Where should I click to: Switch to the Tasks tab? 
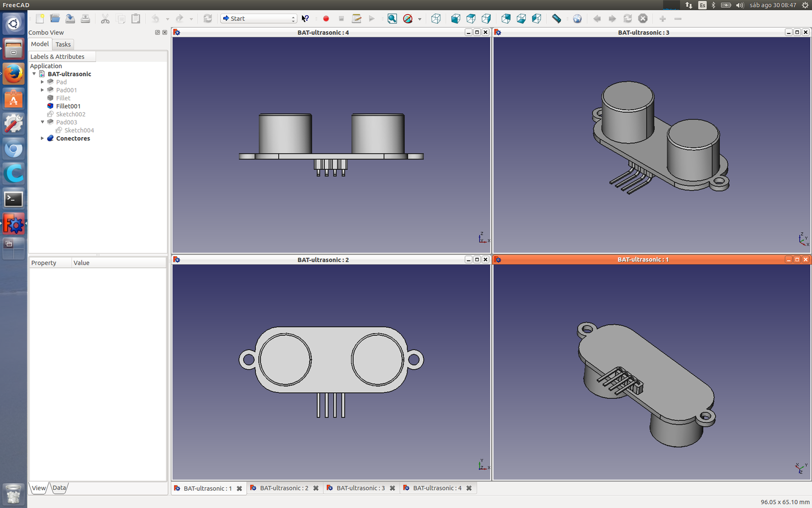click(63, 44)
